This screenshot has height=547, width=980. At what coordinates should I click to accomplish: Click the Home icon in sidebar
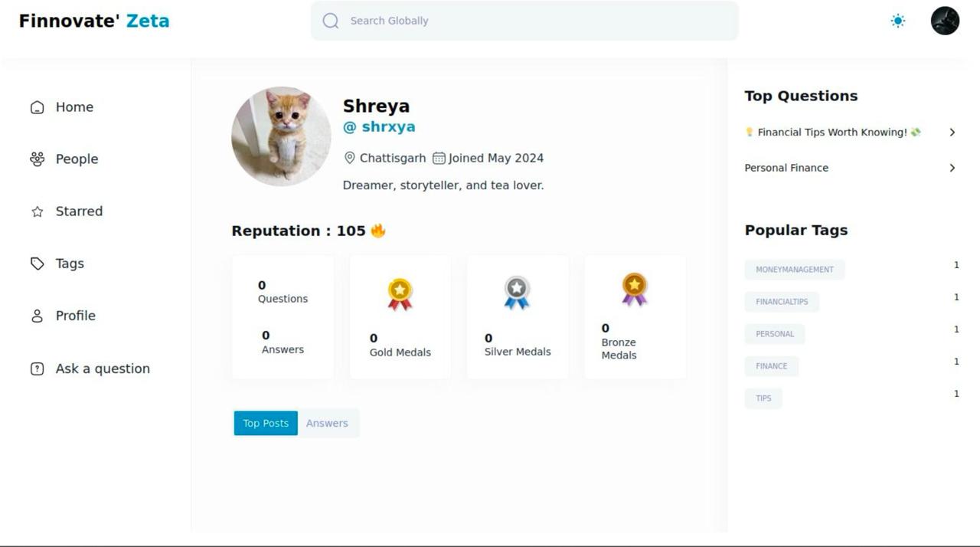coord(37,107)
